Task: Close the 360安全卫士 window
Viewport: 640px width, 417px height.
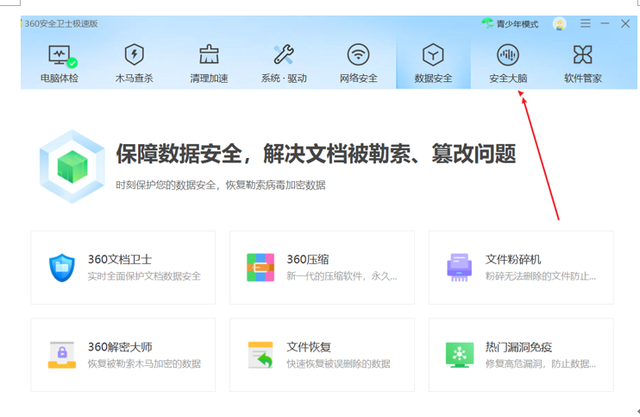Action: coord(625,24)
